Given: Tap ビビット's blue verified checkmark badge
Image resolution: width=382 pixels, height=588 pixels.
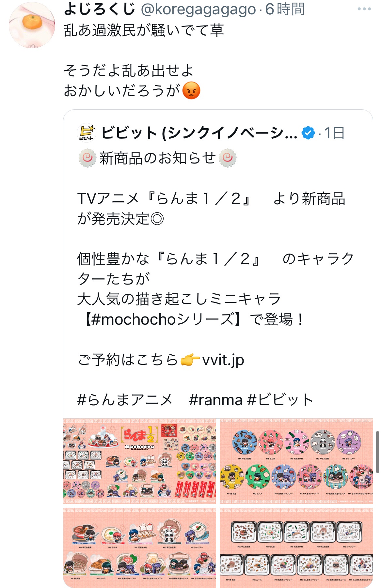Looking at the screenshot, I should click(x=308, y=133).
